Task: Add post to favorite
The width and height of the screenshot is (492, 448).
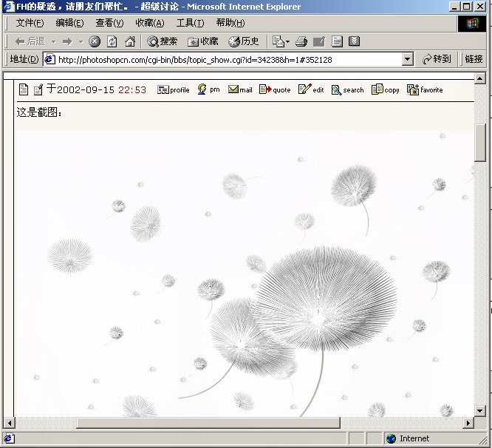Action: coord(425,89)
